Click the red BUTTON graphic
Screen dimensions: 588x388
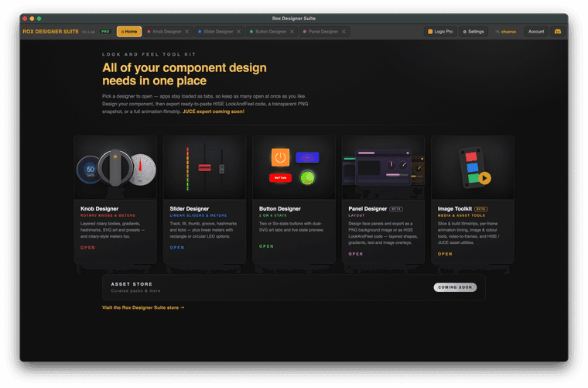point(281,178)
